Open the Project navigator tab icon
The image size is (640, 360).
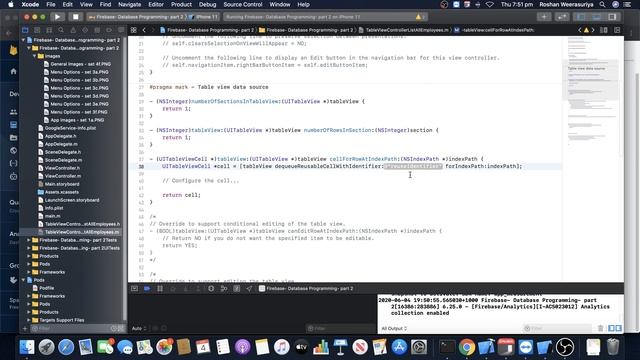(25, 30)
